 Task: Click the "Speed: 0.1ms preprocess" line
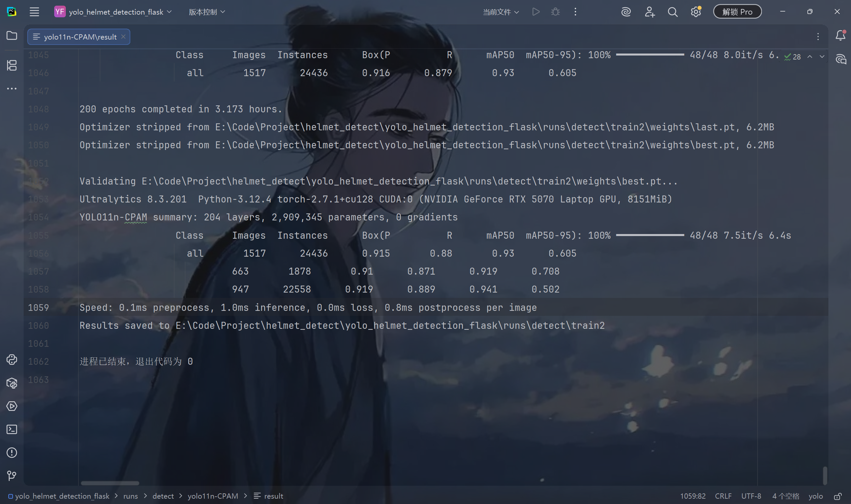[308, 308]
